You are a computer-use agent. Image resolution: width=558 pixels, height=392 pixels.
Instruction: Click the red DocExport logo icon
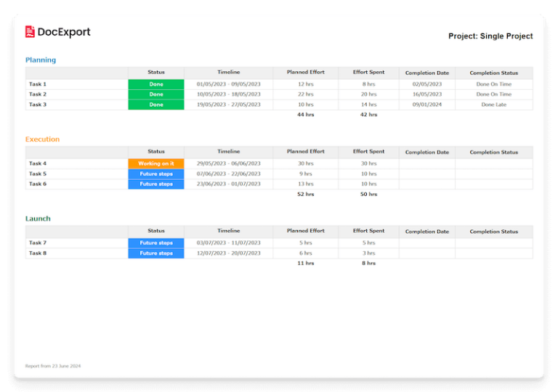pyautogui.click(x=30, y=32)
